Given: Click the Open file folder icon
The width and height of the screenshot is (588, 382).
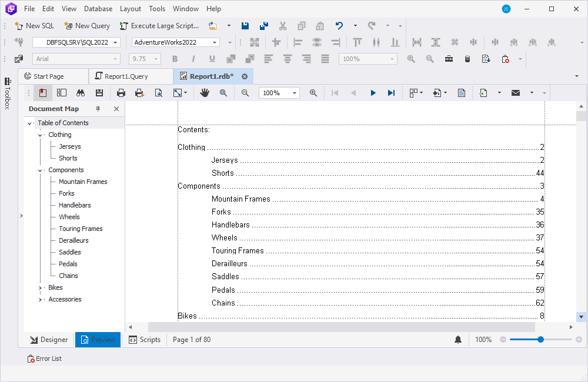Looking at the screenshot, I should [213, 26].
